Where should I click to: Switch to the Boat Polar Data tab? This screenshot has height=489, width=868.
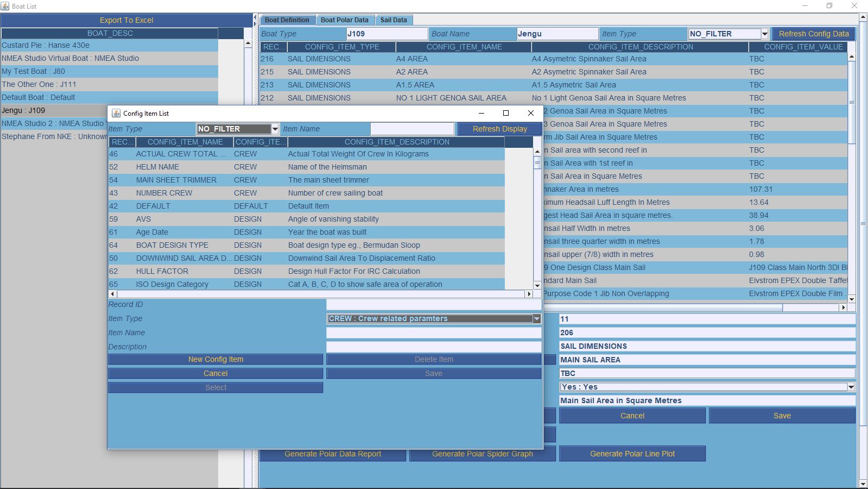[x=344, y=20]
